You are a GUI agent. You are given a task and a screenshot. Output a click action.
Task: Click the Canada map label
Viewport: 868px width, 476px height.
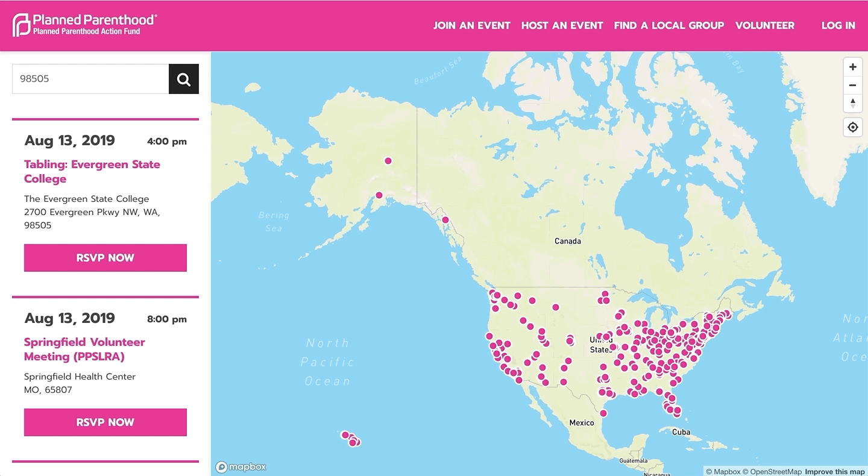pyautogui.click(x=568, y=241)
